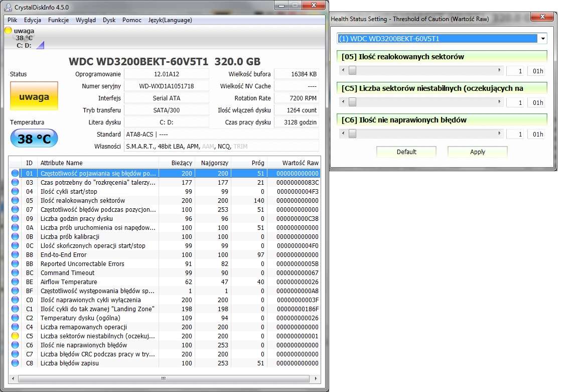Viewport: 580px width, 392px height.
Task: Click blue dot for Reported Uncorrectable Errors
Action: pos(15,264)
